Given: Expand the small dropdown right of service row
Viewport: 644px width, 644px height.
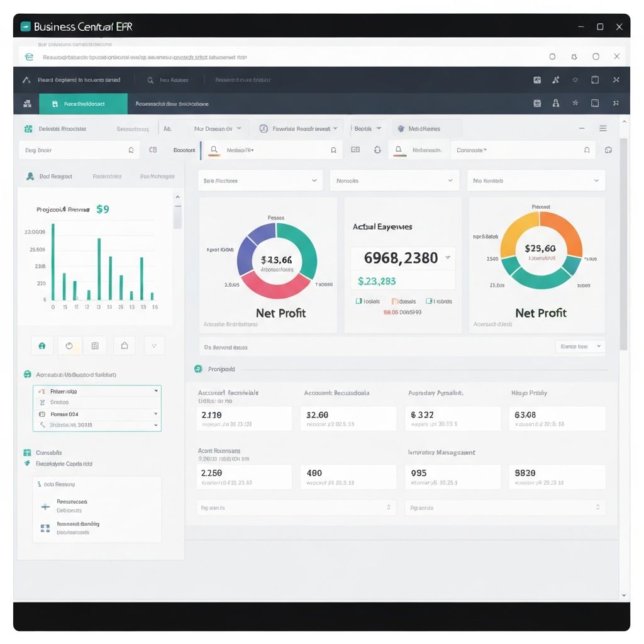Looking at the screenshot, I should (x=580, y=347).
